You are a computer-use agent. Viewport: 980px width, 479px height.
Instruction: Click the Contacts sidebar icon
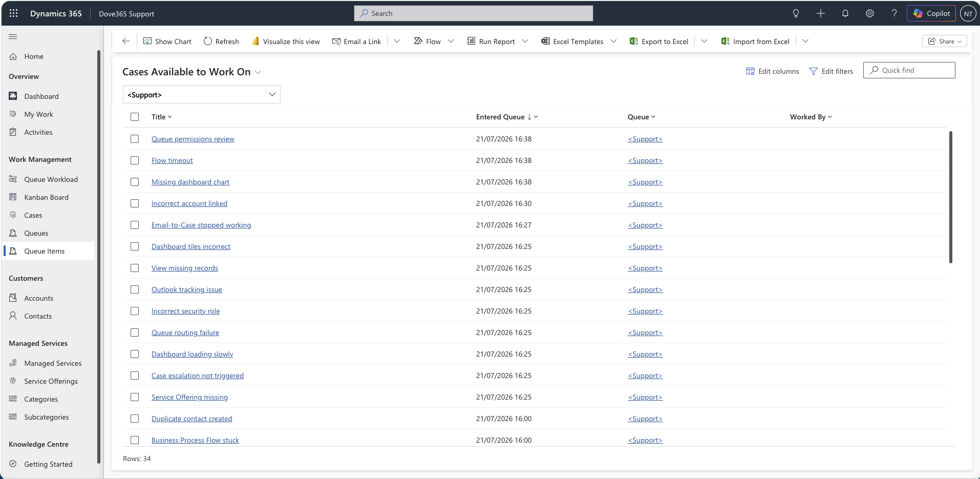point(13,316)
